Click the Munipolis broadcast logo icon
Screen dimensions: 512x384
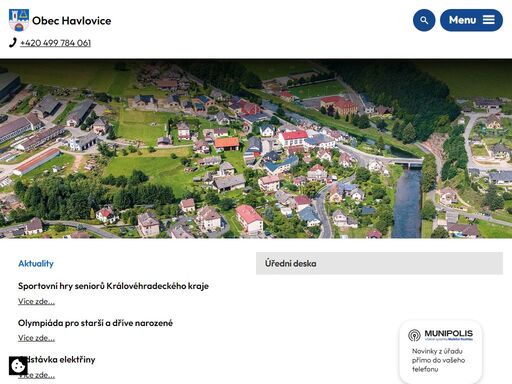(x=414, y=335)
